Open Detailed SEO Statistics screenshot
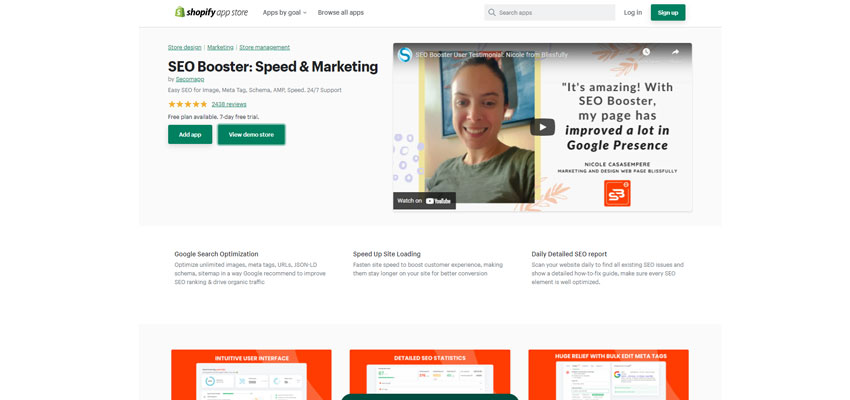 point(430,375)
